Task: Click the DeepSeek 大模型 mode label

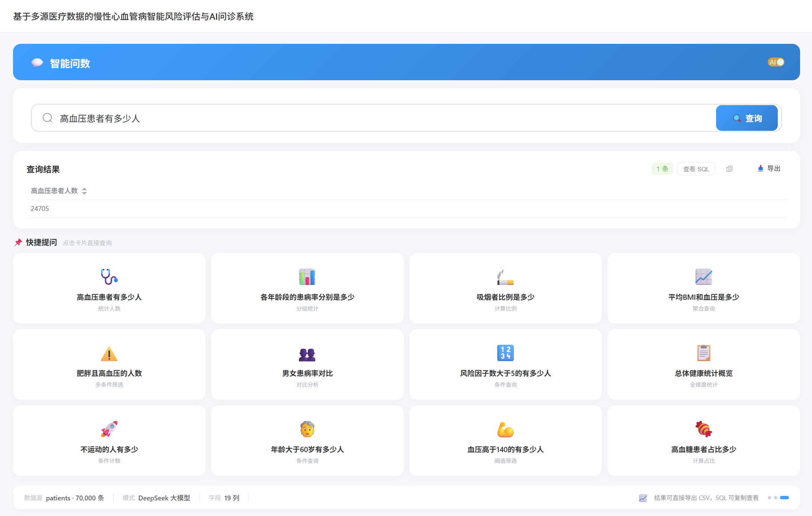Action: (164, 498)
